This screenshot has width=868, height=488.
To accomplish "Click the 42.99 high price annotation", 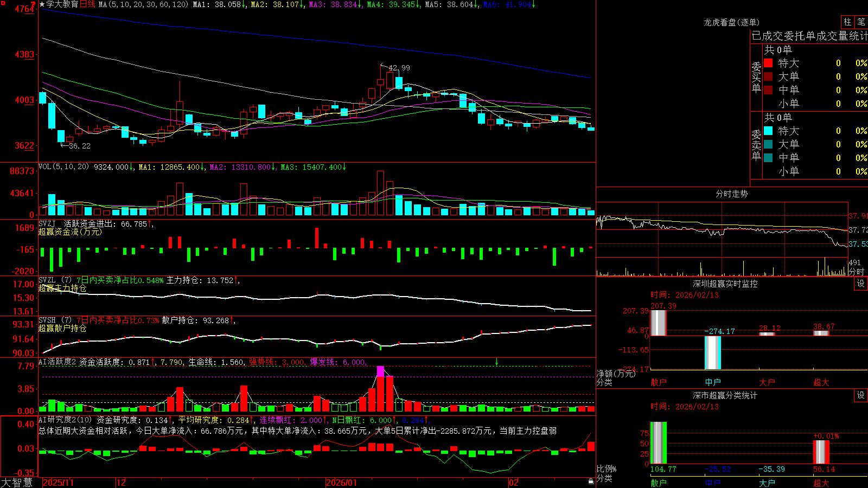I will point(399,68).
